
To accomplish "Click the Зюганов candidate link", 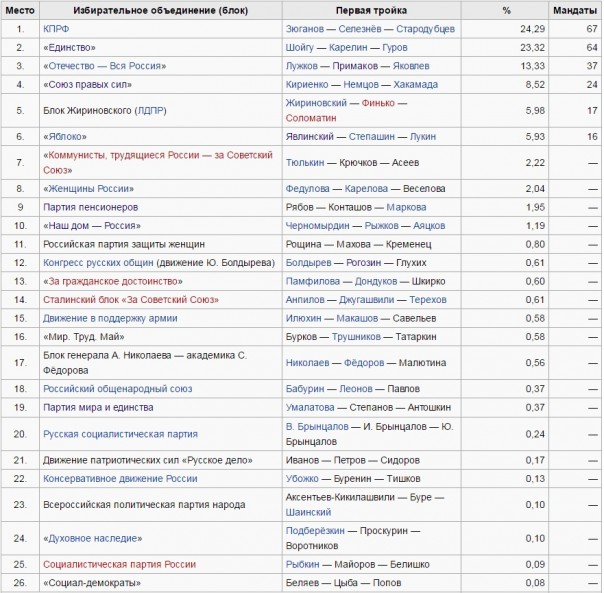I will pos(304,29).
